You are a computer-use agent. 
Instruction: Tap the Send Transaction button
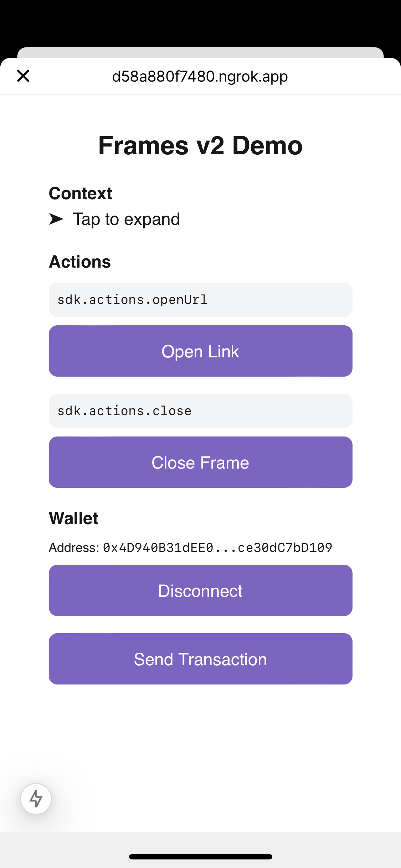tap(200, 659)
